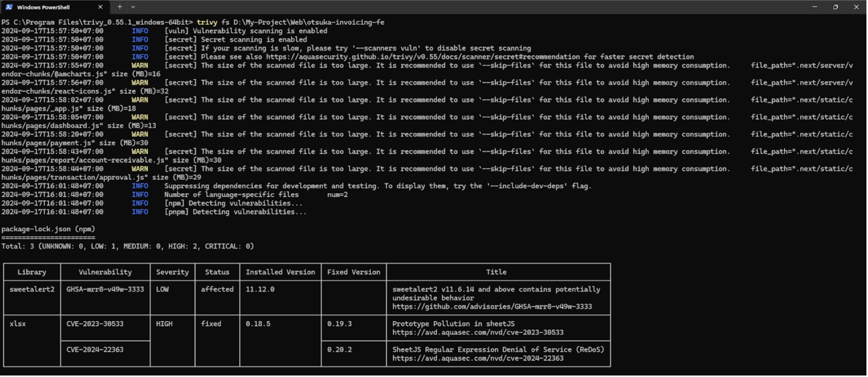The width and height of the screenshot is (868, 377).
Task: Click 'Number of language-specific files' line
Action: point(231,195)
